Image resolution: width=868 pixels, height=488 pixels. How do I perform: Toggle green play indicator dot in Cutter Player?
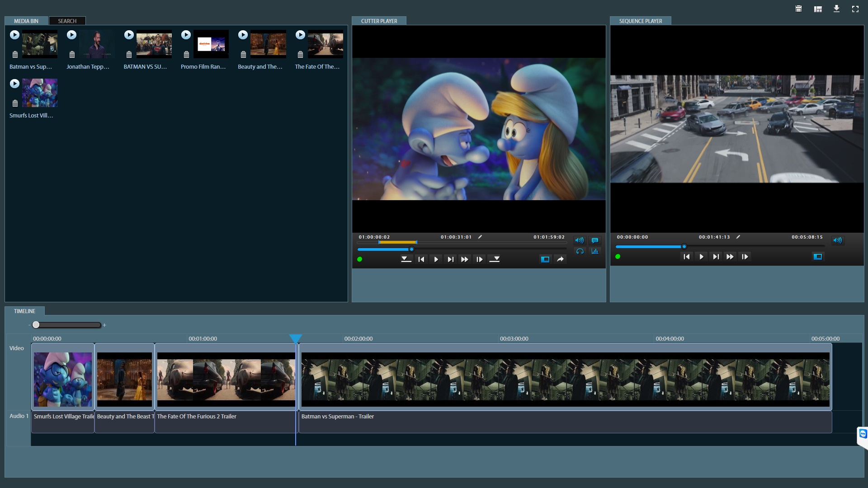(x=359, y=259)
